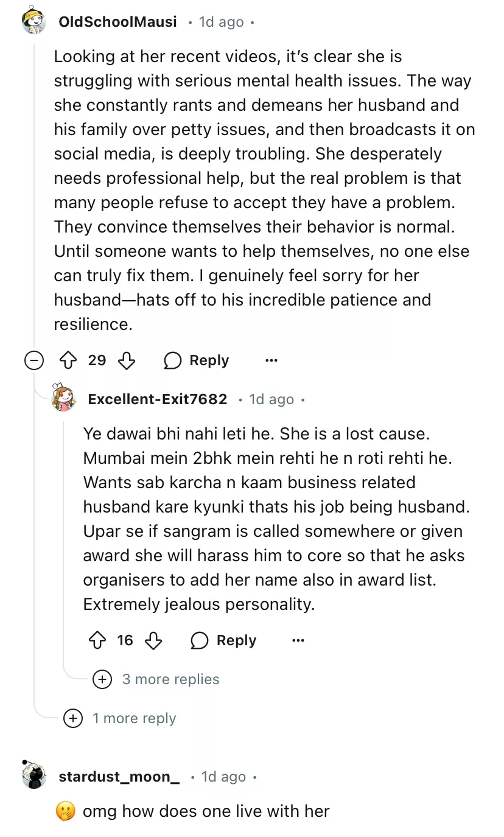Upvote OldSchoolMausi's comment
Screen dimensions: 504x837
(68, 360)
